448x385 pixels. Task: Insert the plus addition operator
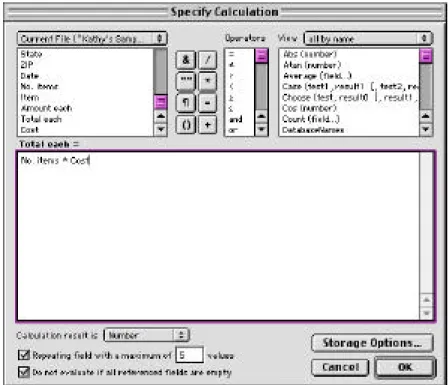[x=208, y=125]
